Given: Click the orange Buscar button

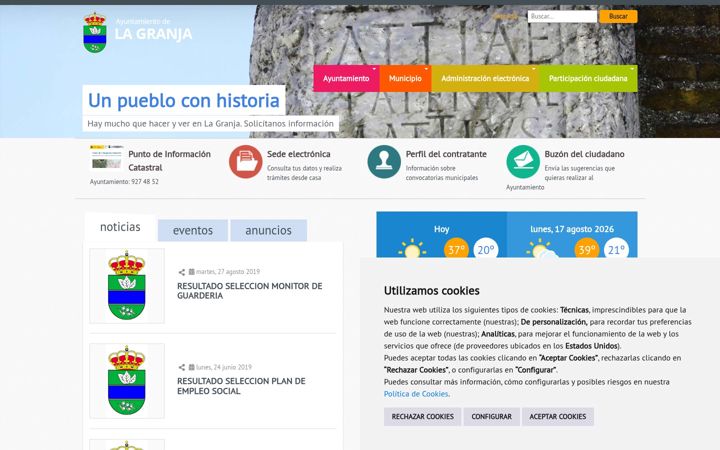Looking at the screenshot, I should pyautogui.click(x=618, y=17).
